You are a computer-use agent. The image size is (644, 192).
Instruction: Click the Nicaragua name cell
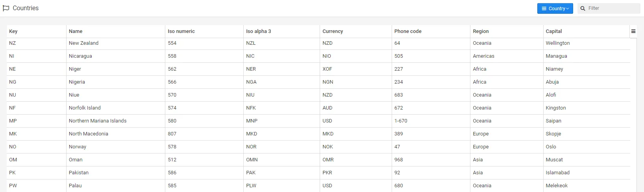(x=80, y=56)
